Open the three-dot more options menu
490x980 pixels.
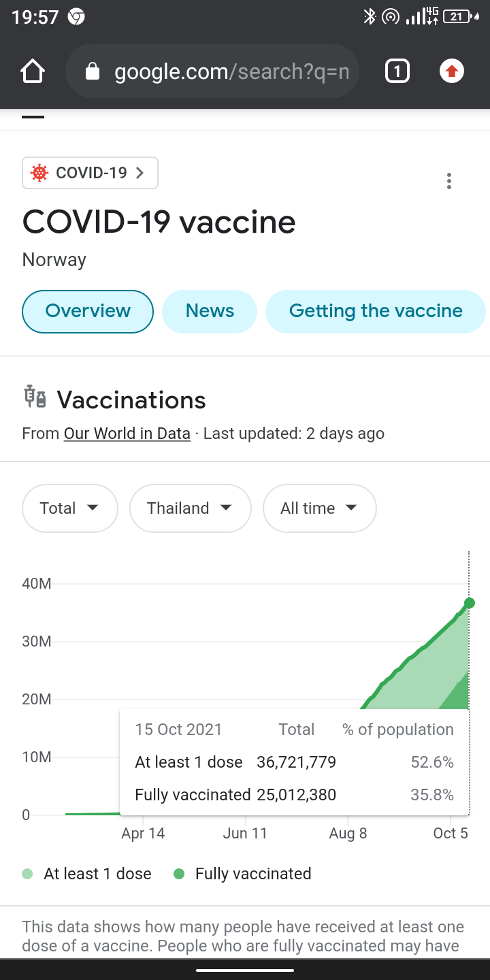tap(448, 181)
